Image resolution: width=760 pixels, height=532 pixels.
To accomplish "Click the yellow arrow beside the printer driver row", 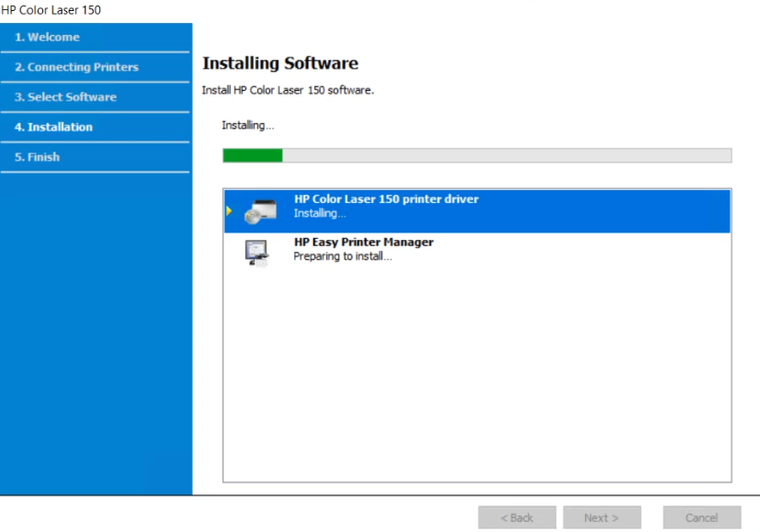I will click(x=229, y=210).
